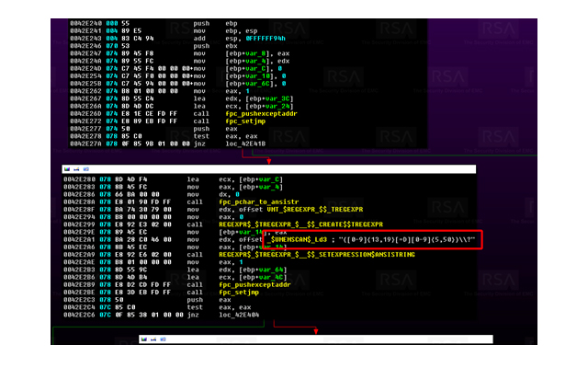The width and height of the screenshot is (588, 368).
Task: Click the third icon on middle node's title bar
Action: (87, 170)
